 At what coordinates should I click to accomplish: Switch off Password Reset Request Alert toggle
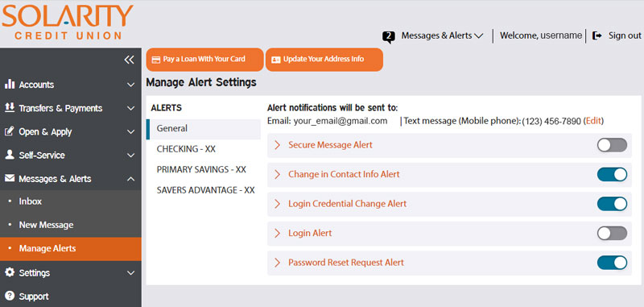[x=612, y=263]
